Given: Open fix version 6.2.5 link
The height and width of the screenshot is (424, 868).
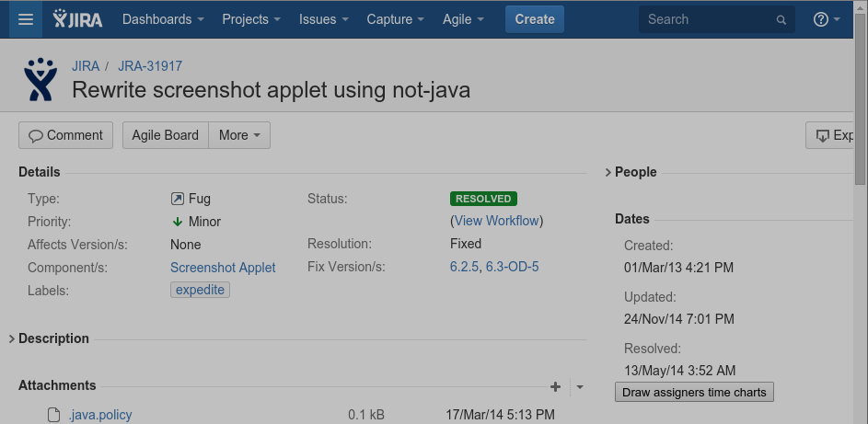Looking at the screenshot, I should coord(464,268).
